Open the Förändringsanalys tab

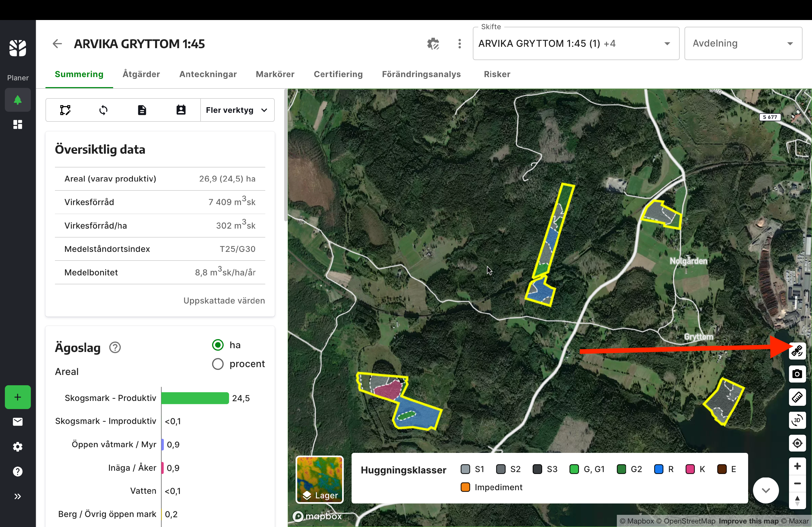[421, 74]
